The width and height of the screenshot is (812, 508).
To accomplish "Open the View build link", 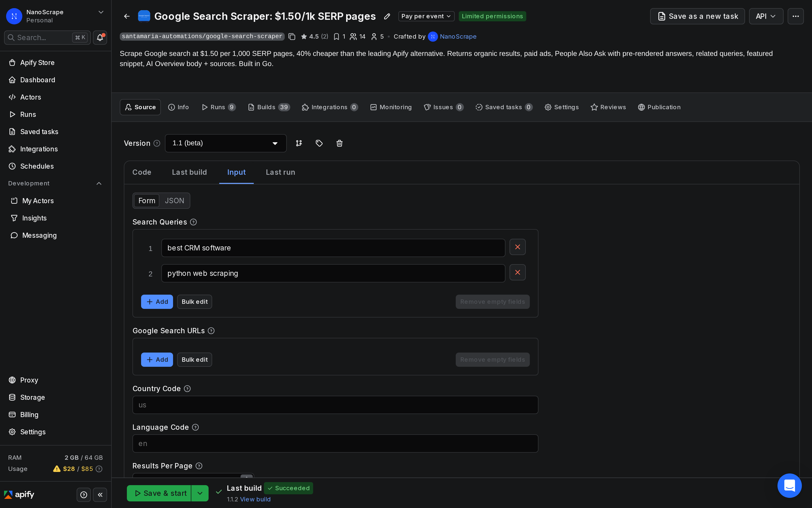I will click(255, 499).
